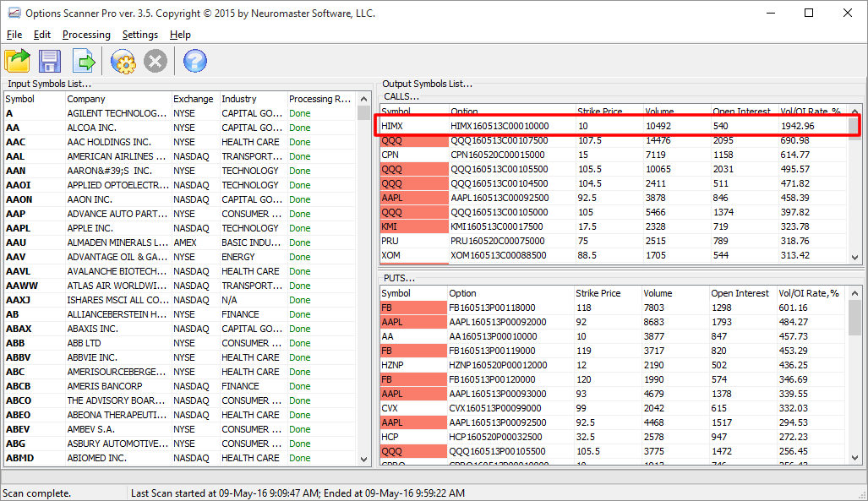Select option QQQ160513P00105500 in PUTS
The image size is (868, 501).
pyautogui.click(x=497, y=452)
